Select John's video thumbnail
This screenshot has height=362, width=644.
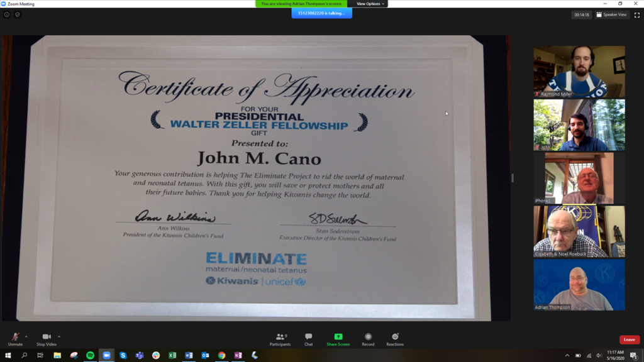pos(579,125)
